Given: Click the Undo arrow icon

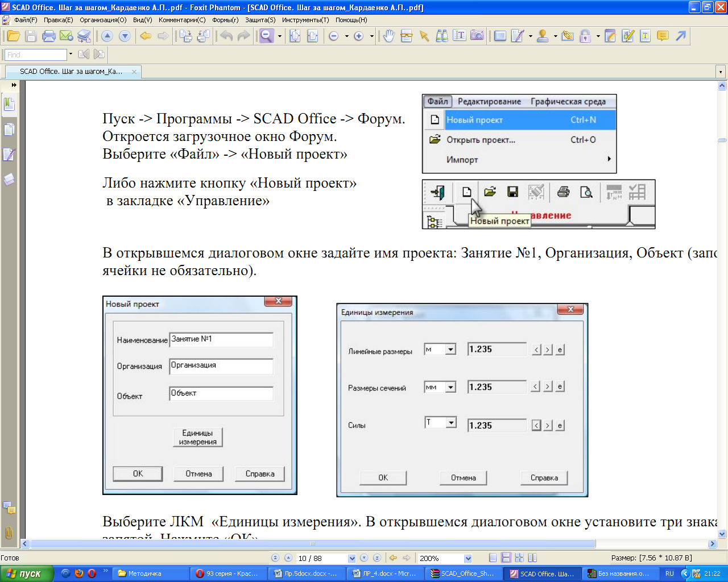Looking at the screenshot, I should [226, 36].
